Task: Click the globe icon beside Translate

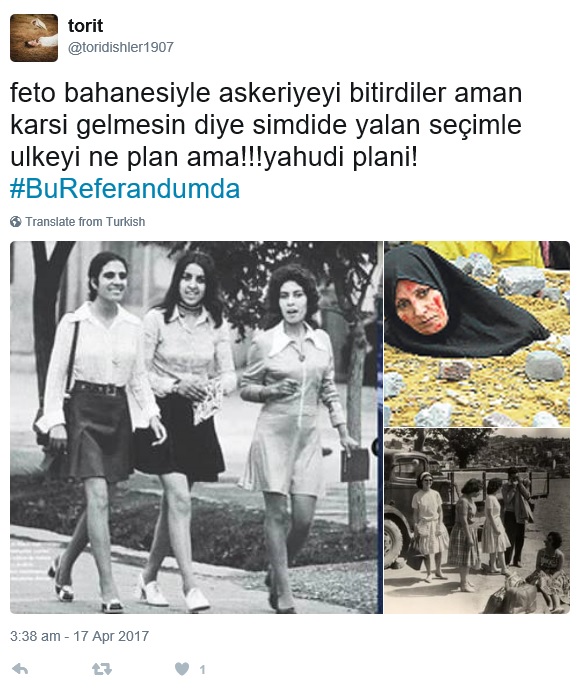Action: (15, 221)
